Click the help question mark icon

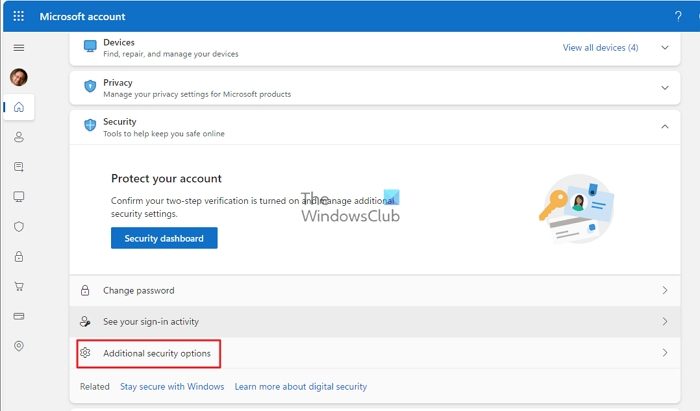pyautogui.click(x=679, y=17)
